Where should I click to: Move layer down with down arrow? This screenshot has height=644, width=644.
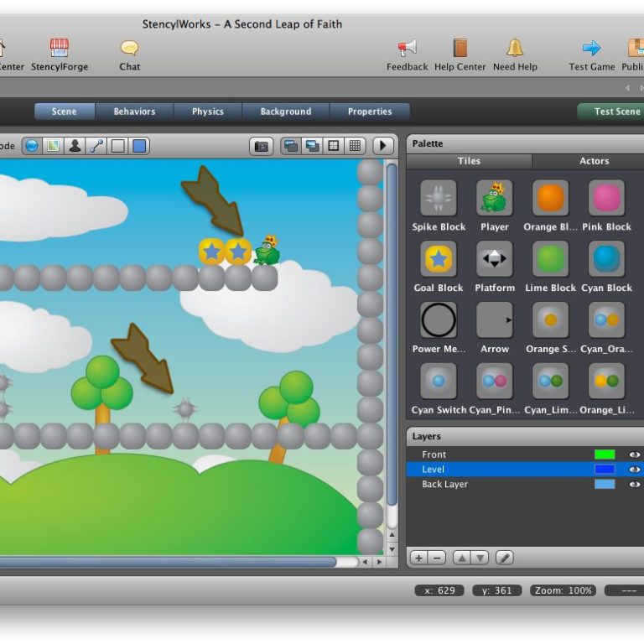point(480,558)
